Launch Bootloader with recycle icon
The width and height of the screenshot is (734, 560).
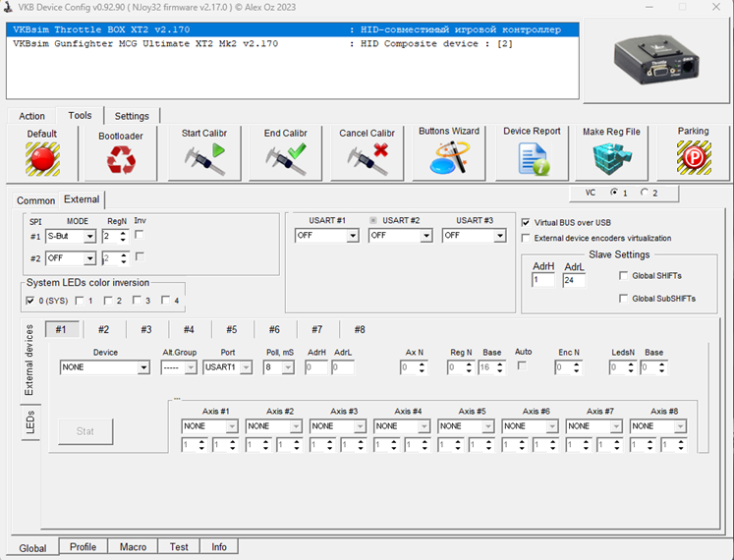click(x=121, y=159)
